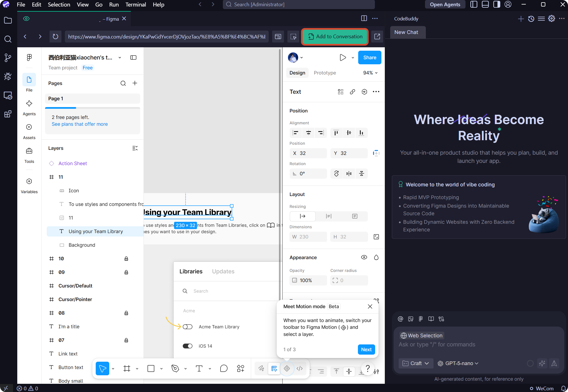Expand the Present play options chevron

[x=353, y=57]
